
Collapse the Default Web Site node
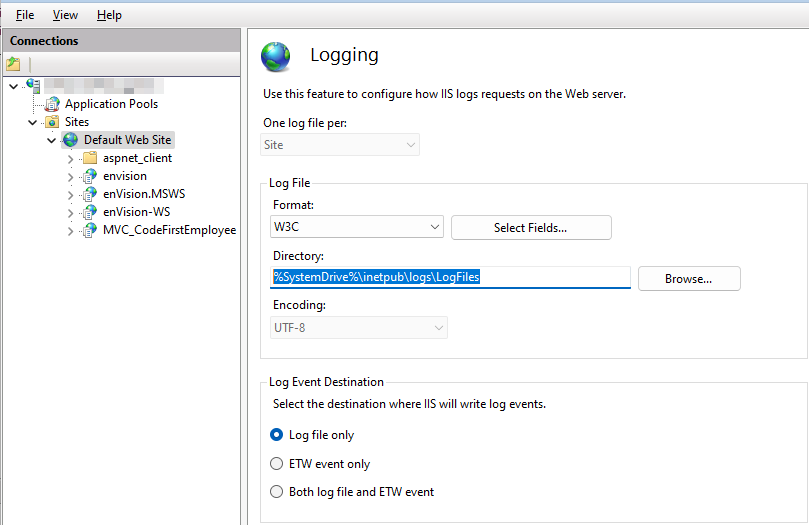(x=52, y=140)
